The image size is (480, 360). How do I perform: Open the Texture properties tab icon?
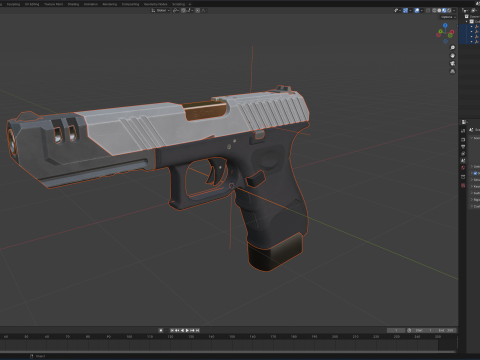(463, 186)
